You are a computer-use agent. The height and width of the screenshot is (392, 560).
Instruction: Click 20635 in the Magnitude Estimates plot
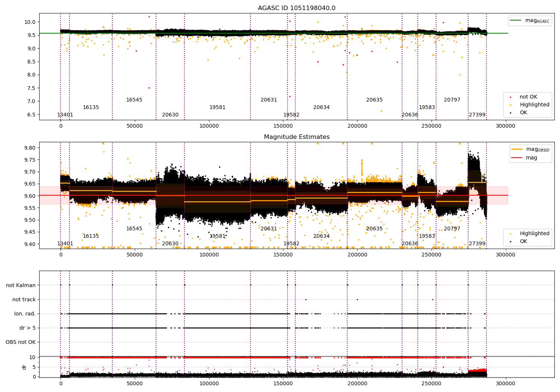(x=374, y=228)
